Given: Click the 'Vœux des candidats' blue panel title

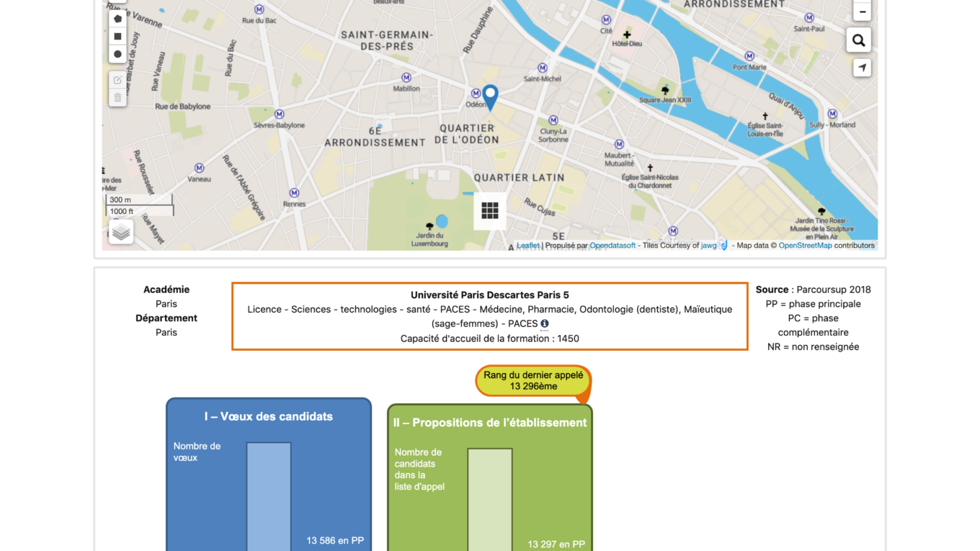Looking at the screenshot, I should coord(269,416).
